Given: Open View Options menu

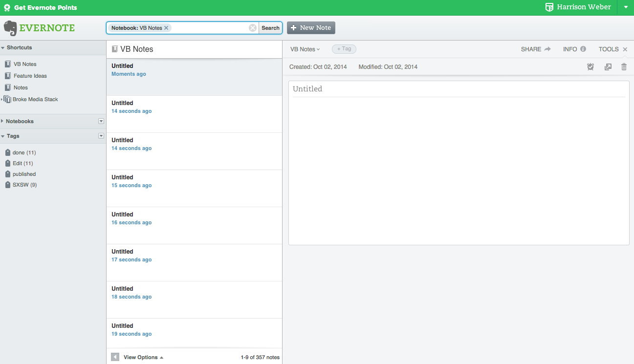Looking at the screenshot, I should tap(143, 357).
